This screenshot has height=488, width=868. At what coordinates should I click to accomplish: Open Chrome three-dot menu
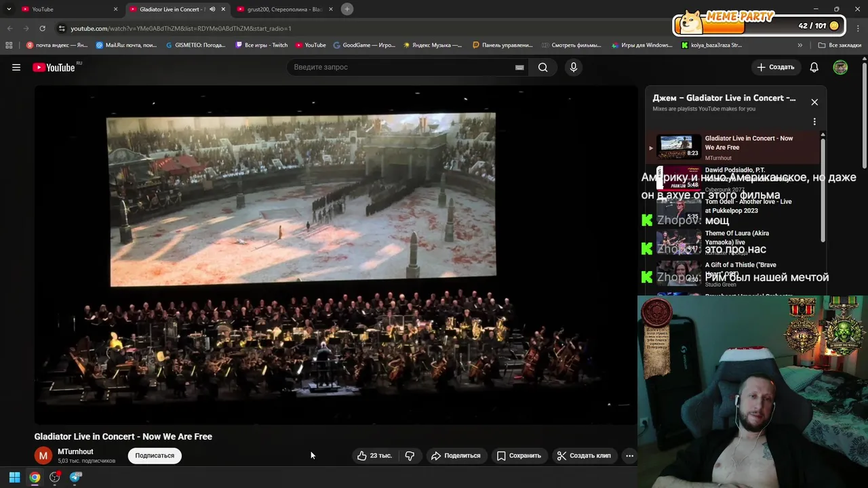point(859,28)
